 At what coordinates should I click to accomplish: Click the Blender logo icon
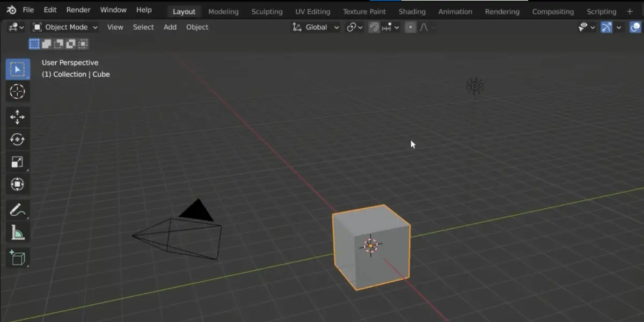coord(11,10)
